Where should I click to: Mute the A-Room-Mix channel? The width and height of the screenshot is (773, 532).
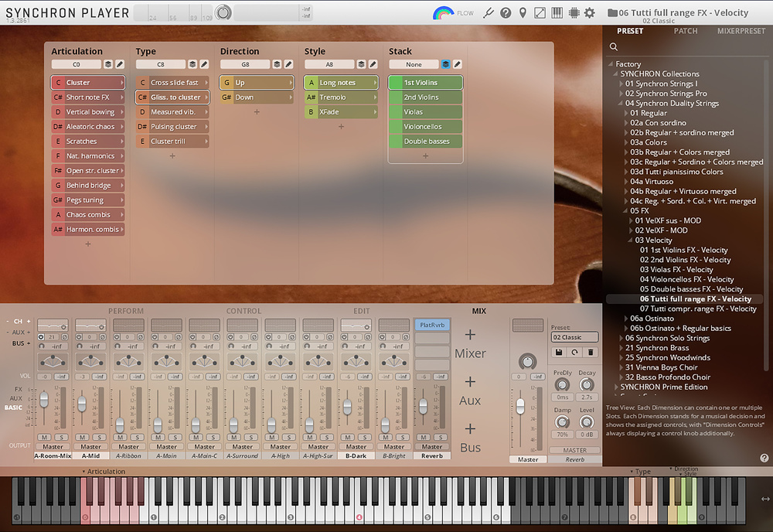(x=44, y=437)
